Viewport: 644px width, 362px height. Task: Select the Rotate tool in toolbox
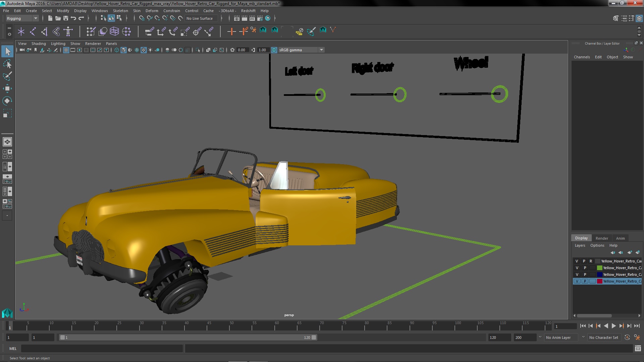[x=7, y=101]
